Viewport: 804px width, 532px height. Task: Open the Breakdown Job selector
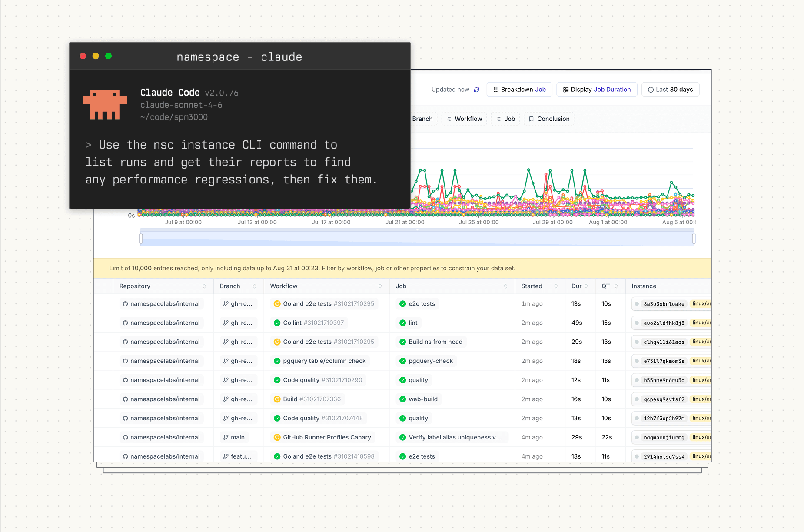(x=519, y=90)
